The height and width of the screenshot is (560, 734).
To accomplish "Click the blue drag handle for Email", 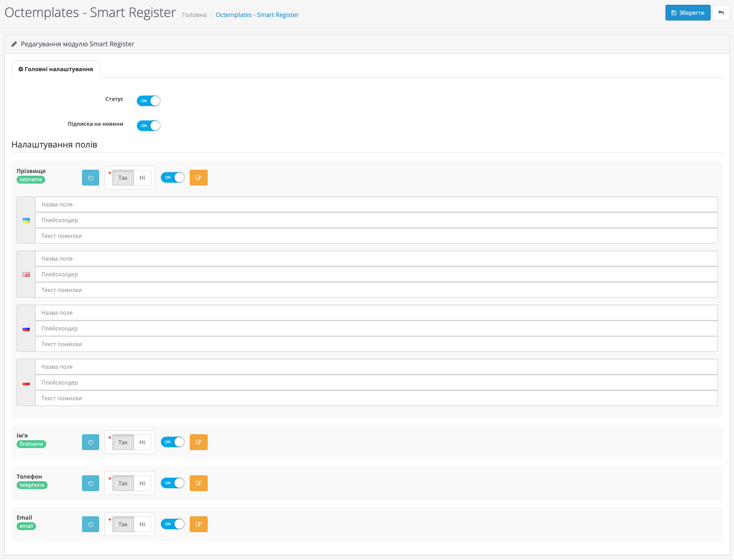I will tap(90, 524).
